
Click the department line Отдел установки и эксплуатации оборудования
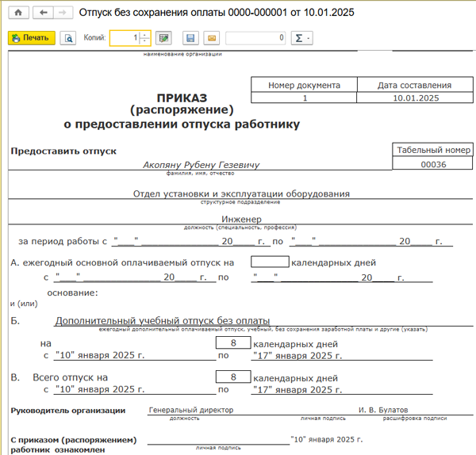point(241,193)
